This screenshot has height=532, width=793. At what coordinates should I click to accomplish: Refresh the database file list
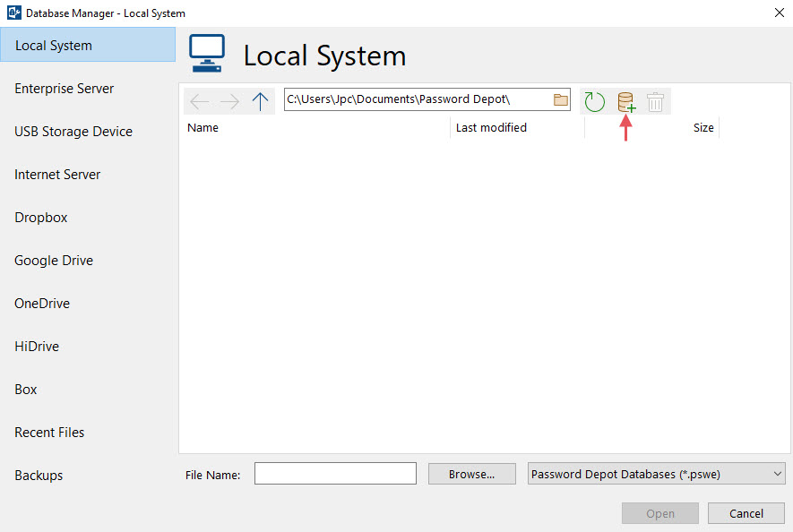[594, 101]
